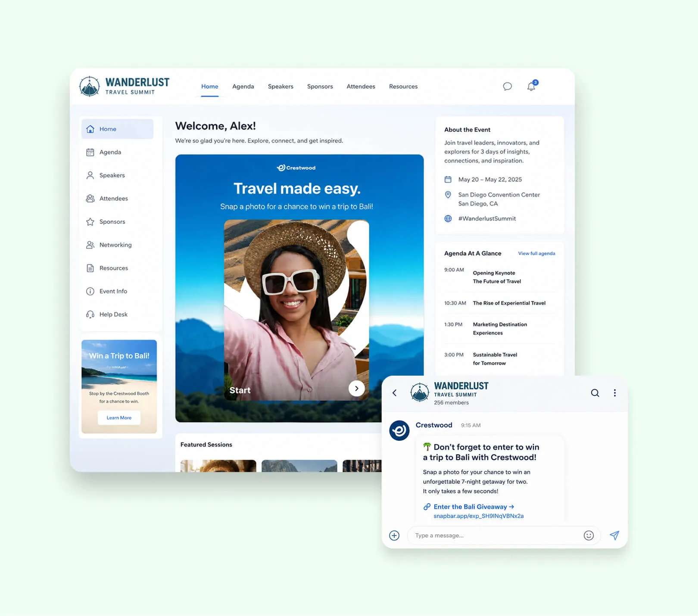Click the back arrow in chat panel

point(394,393)
